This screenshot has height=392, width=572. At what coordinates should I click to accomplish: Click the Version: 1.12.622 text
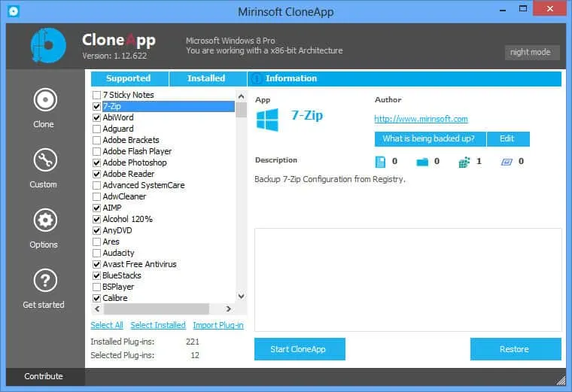[x=114, y=56]
